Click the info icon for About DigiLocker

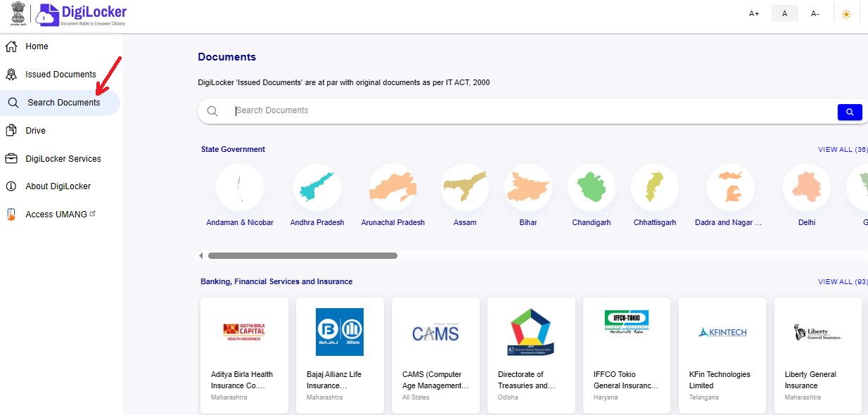[13, 186]
